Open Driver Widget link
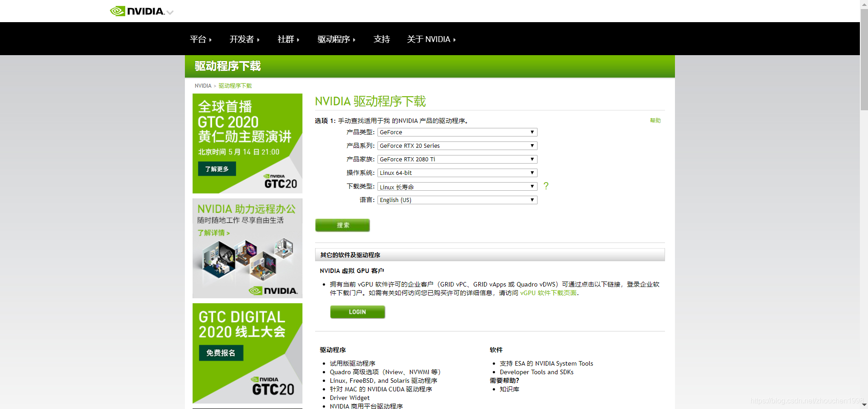This screenshot has width=868, height=409. coord(349,398)
